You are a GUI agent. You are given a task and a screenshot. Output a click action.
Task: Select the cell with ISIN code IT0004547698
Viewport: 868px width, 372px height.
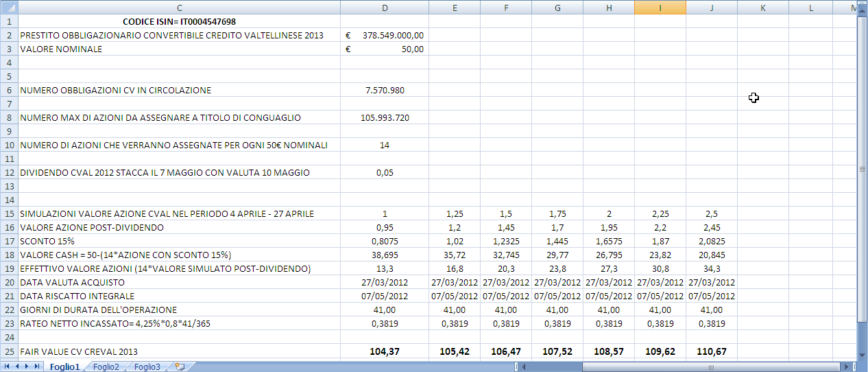[179, 21]
